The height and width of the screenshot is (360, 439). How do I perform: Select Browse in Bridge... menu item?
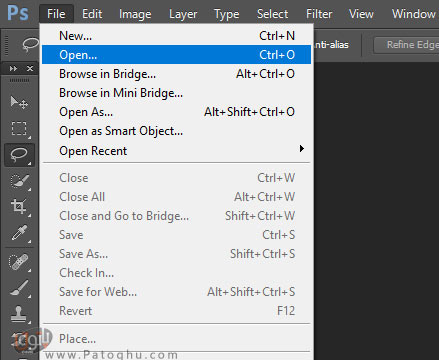coord(176,74)
